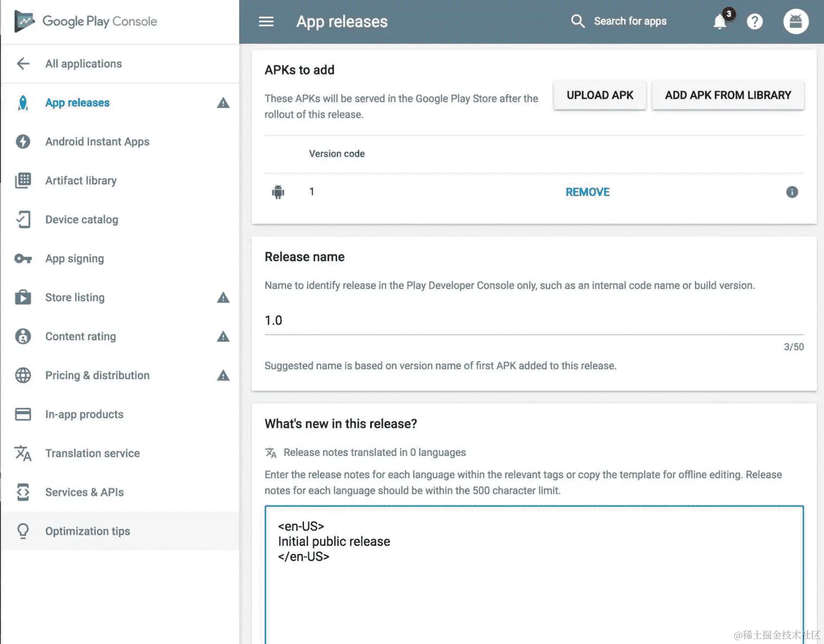Open Android Instant Apps section
The image size is (824, 644).
[x=97, y=142]
